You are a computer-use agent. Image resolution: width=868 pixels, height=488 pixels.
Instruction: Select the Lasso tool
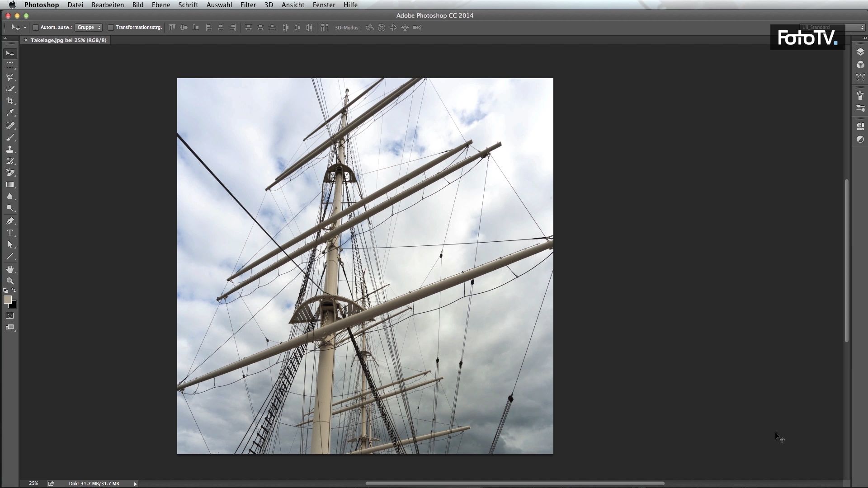tap(10, 77)
